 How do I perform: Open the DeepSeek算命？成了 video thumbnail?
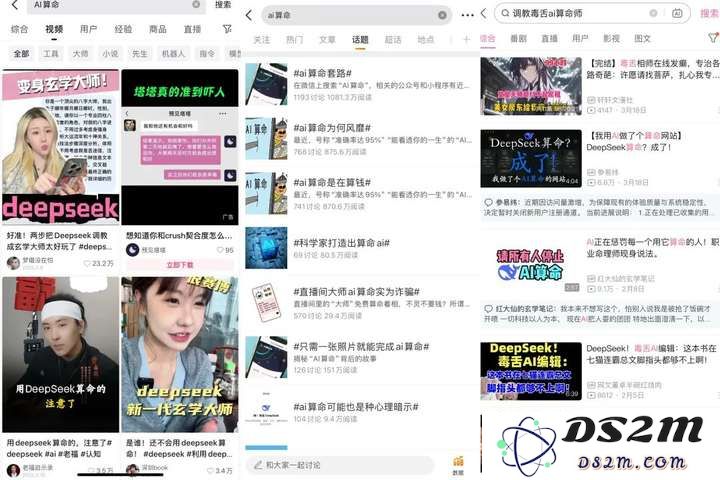tap(531, 159)
